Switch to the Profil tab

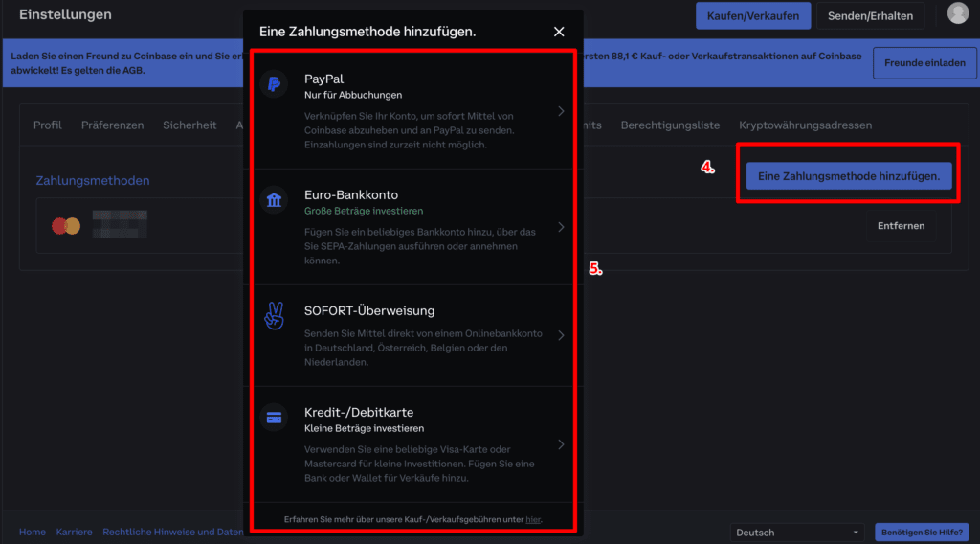[48, 125]
